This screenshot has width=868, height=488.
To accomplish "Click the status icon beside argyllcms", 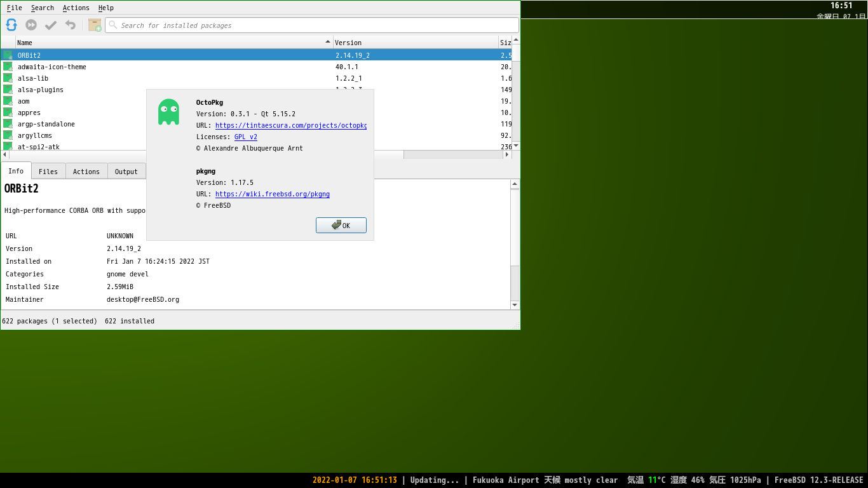I will pyautogui.click(x=8, y=135).
